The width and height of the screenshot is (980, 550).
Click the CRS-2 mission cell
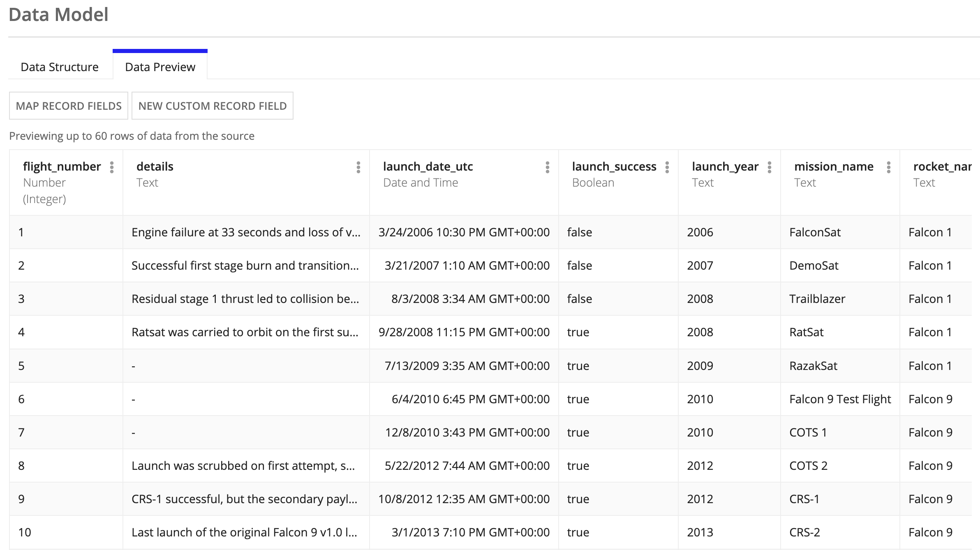click(840, 532)
